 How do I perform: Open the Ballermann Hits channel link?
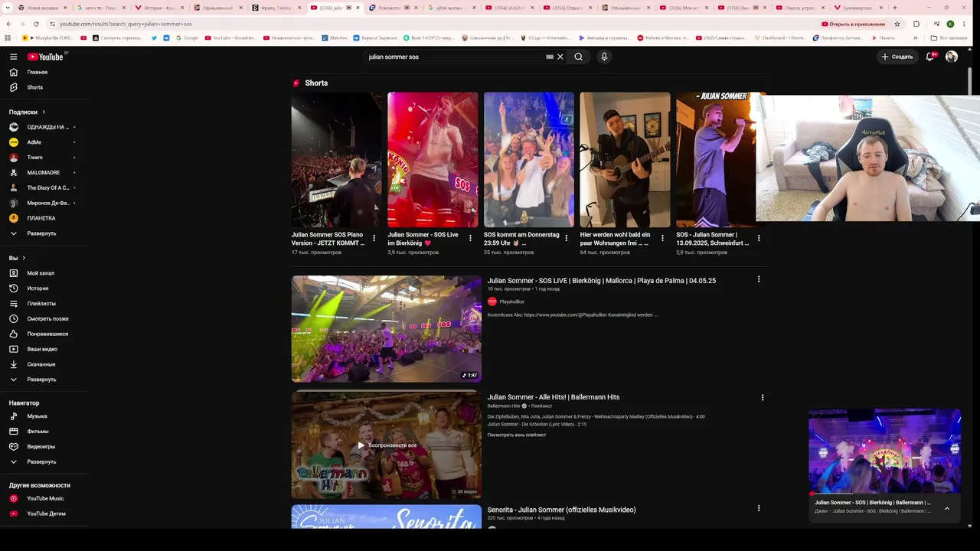(504, 406)
